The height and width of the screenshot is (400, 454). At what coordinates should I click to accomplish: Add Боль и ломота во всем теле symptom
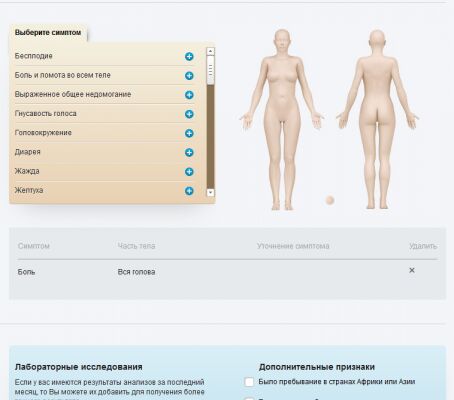pos(189,76)
